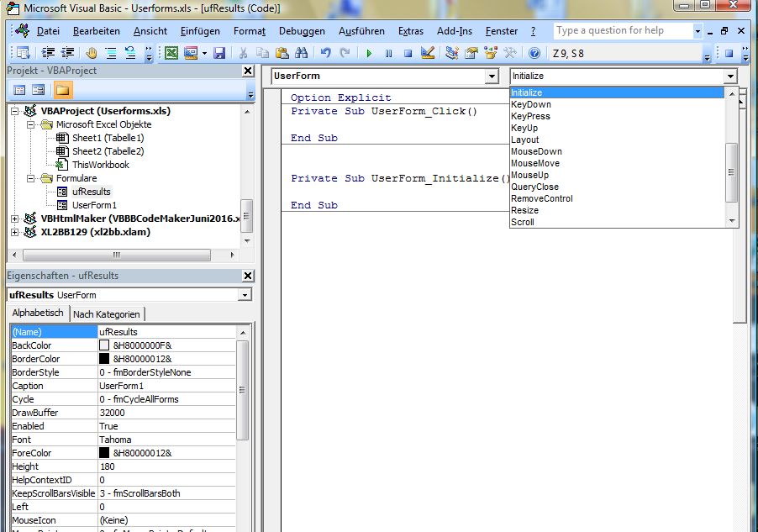
Task: Click the list members icon at the toolbar's left end
Action: pyautogui.click(x=24, y=53)
